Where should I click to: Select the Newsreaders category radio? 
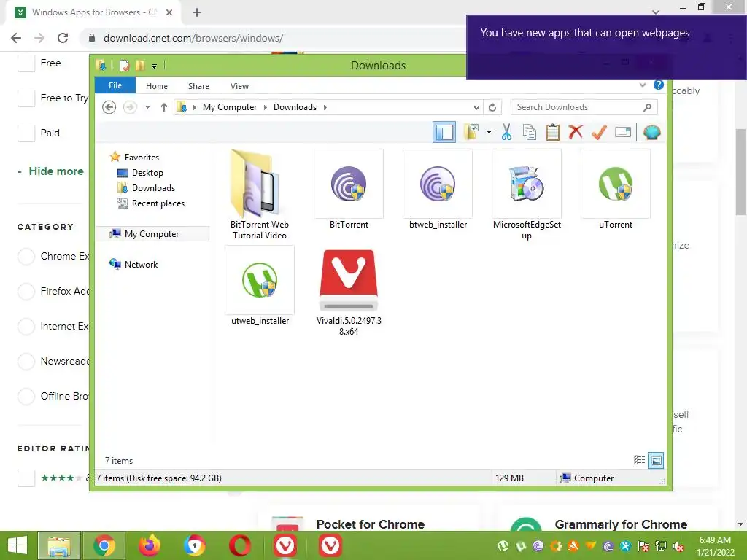(x=26, y=362)
